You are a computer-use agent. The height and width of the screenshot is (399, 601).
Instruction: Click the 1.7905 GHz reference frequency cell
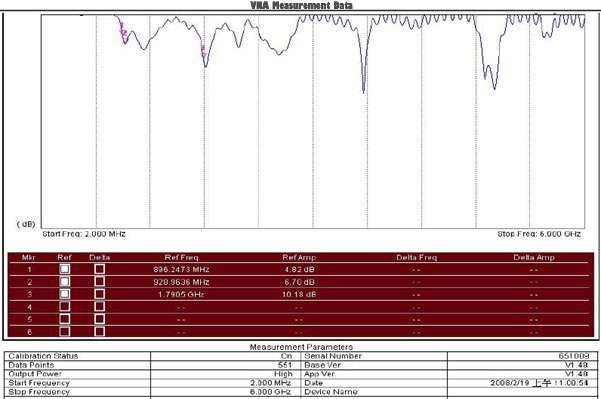pyautogui.click(x=181, y=294)
